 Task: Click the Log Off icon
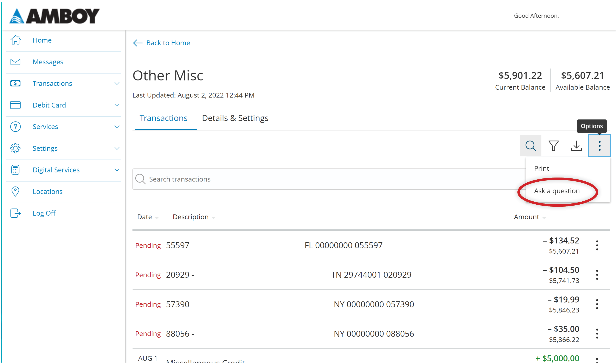tap(15, 213)
